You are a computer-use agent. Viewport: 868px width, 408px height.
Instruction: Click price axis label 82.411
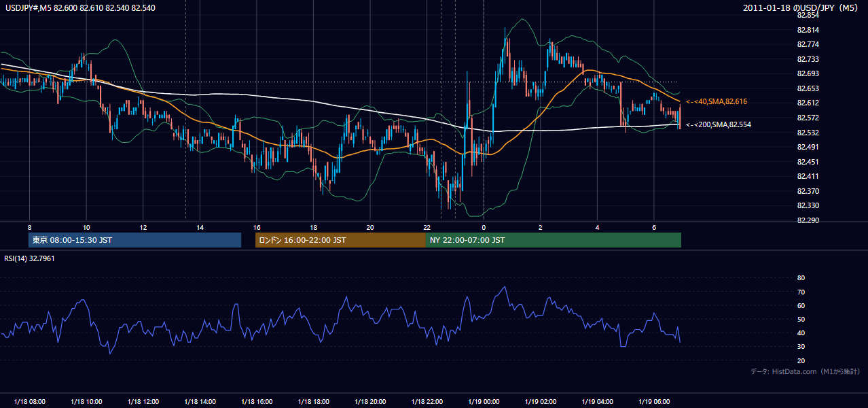tap(808, 176)
